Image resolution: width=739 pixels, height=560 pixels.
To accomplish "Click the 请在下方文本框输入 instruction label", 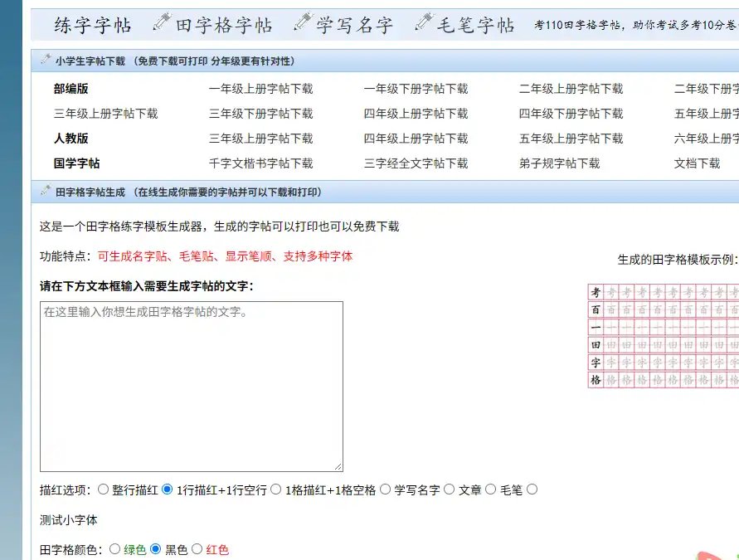I will (x=147, y=286).
